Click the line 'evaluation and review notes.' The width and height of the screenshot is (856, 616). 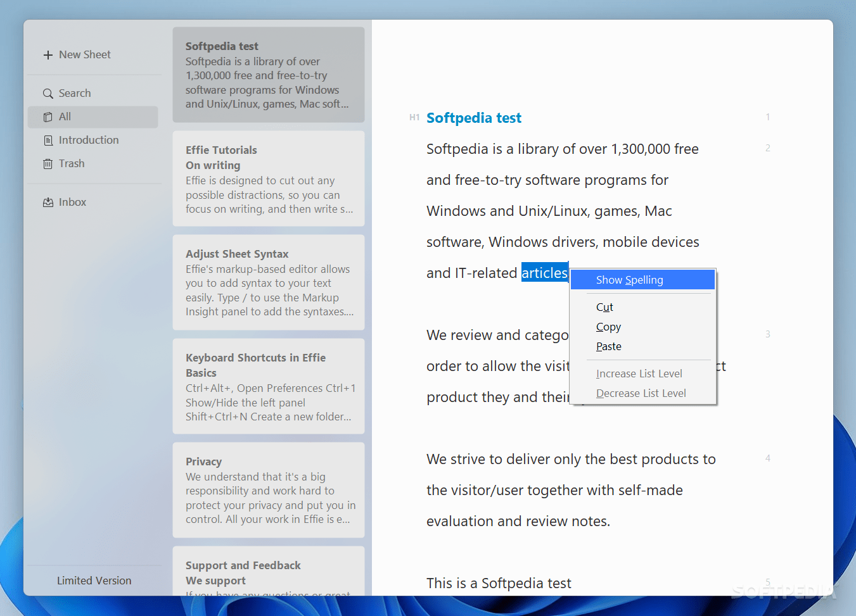pyautogui.click(x=518, y=521)
